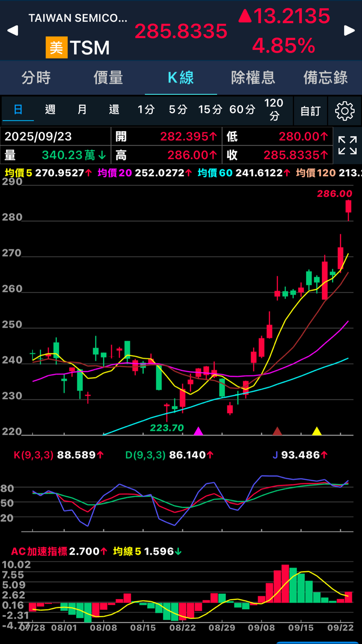Image resolution: width=362 pixels, height=644 pixels.
Task: Tap 09/22 date axis label
Action: (340, 628)
